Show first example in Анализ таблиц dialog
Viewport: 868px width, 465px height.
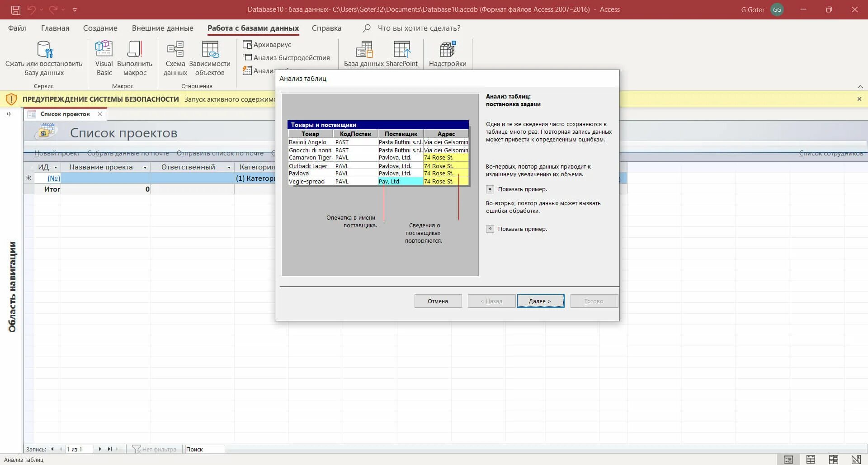point(490,189)
